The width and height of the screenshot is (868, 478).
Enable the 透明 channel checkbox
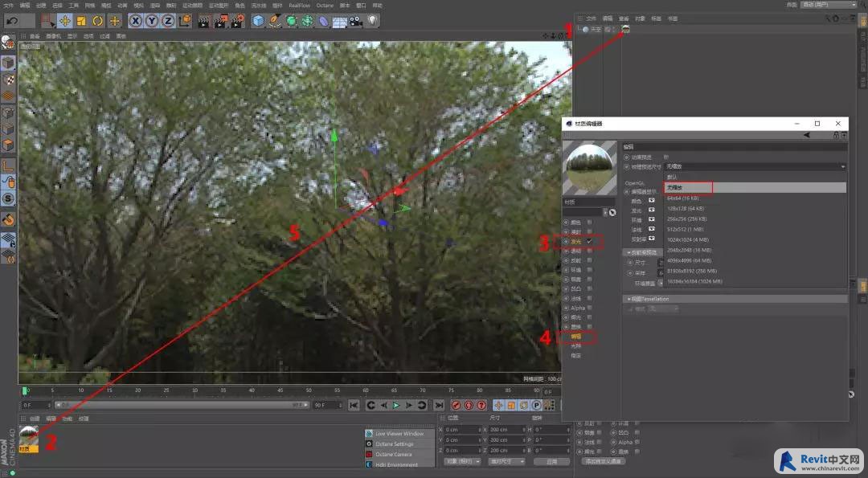tap(590, 251)
